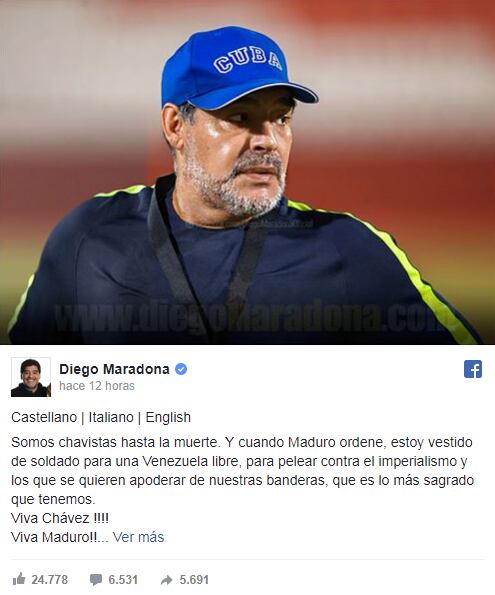Screen dimensions: 495x595
Task: Click the blue verified badge
Action: pyautogui.click(x=181, y=369)
